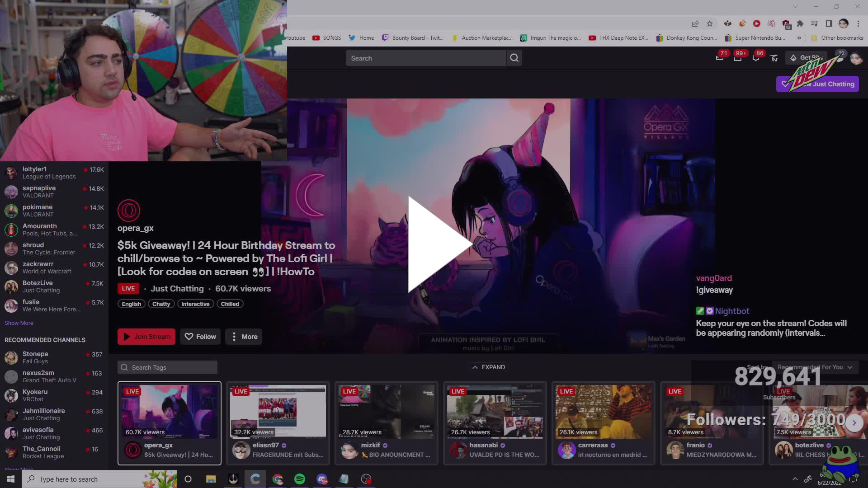868x488 pixels.
Task: Expand Show More under followed channels
Action: pyautogui.click(x=19, y=323)
